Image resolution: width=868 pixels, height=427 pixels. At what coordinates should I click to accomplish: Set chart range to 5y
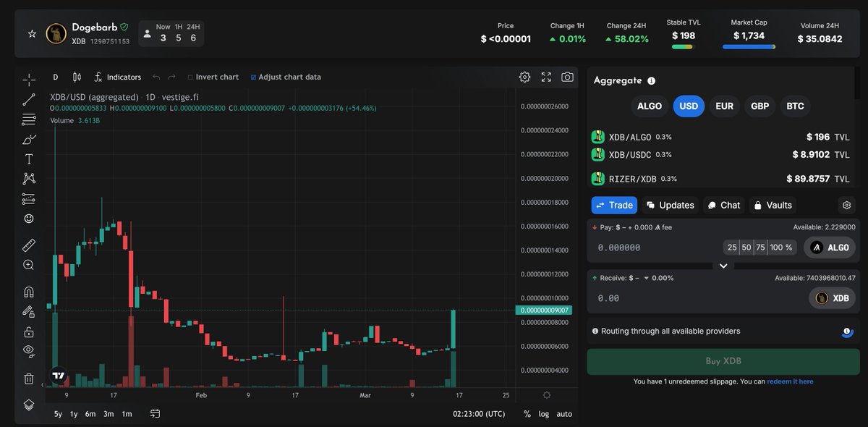click(x=58, y=414)
